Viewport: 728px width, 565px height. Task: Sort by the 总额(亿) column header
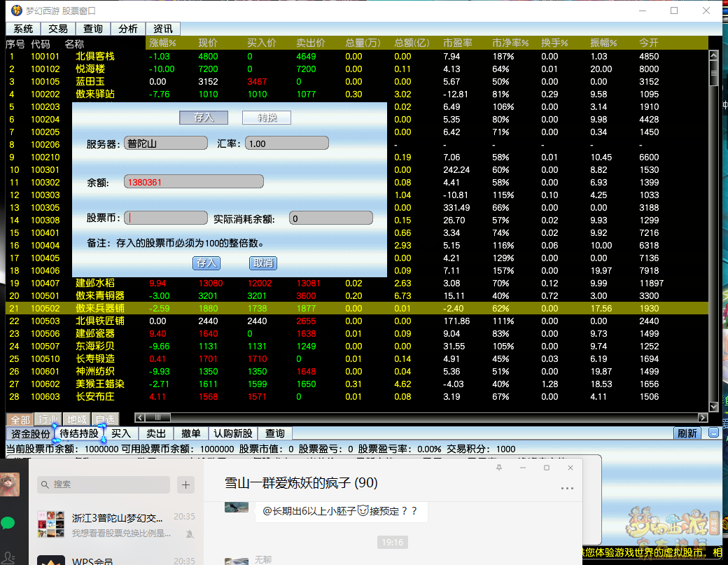click(x=412, y=43)
